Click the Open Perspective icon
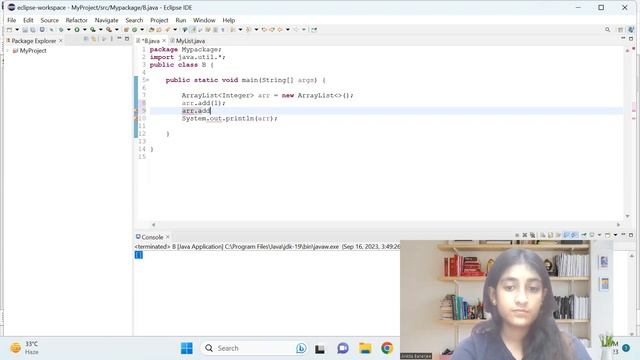Image resolution: width=640 pixels, height=360 pixels. click(x=620, y=29)
